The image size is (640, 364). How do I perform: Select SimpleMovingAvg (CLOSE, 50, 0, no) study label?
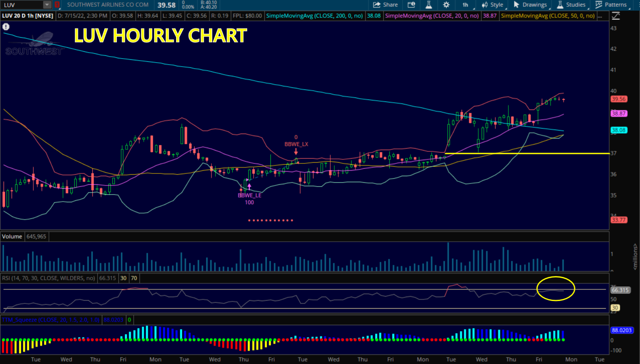(548, 16)
